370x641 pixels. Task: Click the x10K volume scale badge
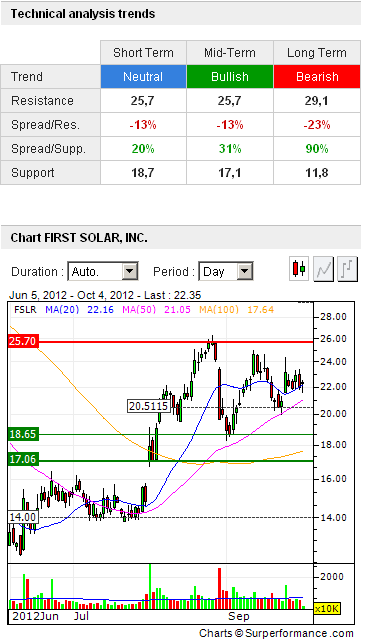click(327, 609)
